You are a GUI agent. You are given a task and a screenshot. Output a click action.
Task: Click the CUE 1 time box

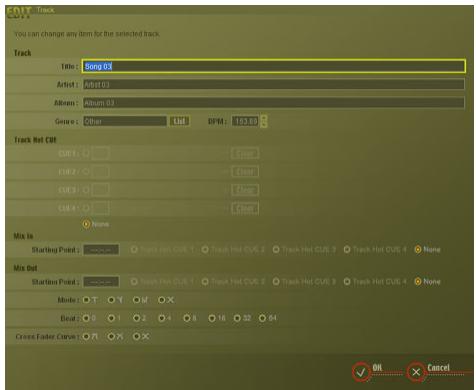tap(100, 153)
